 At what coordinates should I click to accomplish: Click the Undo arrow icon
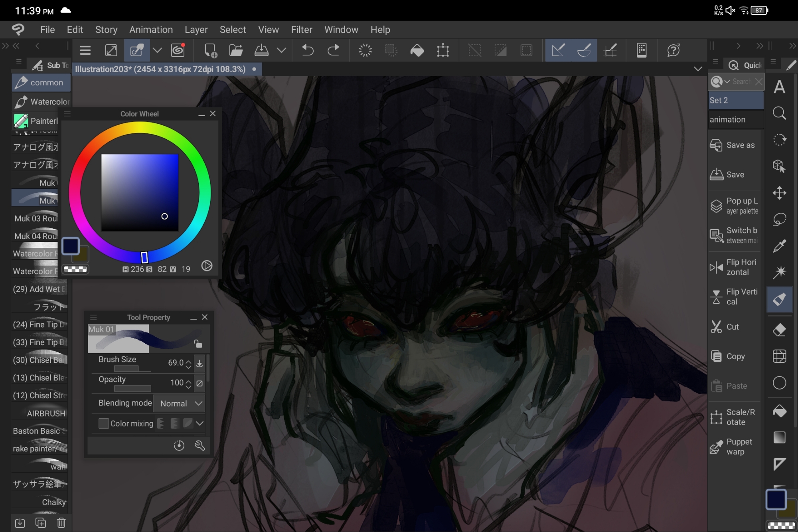(x=307, y=50)
